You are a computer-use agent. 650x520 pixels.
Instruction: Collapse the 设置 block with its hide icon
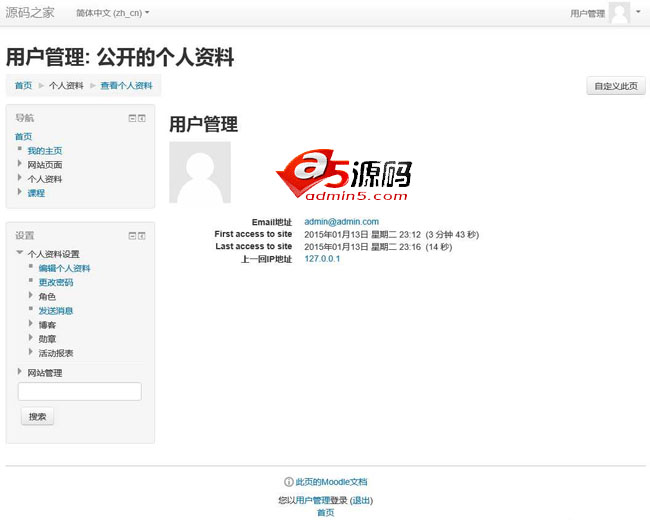[x=132, y=236]
